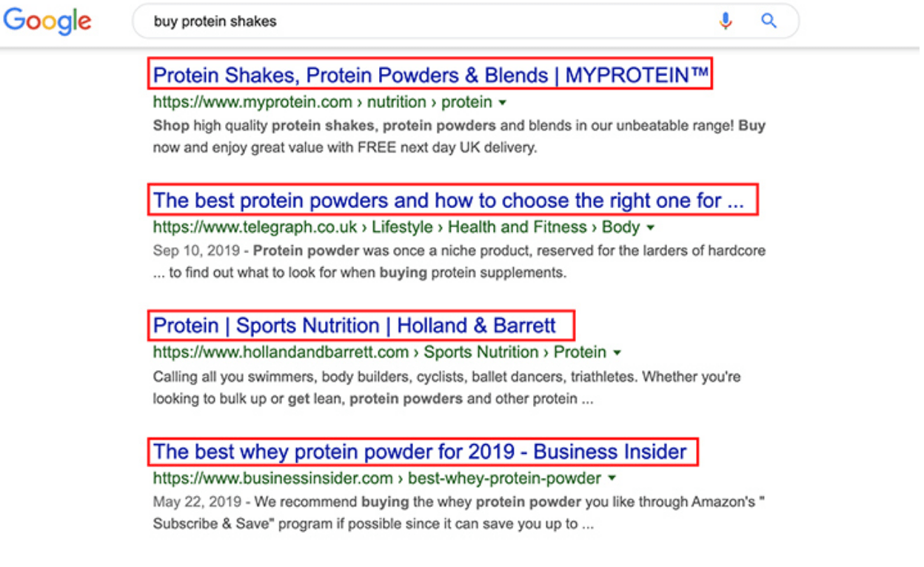
Task: Expand dropdown arrow next to myprotein.com URL
Action: coord(503,103)
